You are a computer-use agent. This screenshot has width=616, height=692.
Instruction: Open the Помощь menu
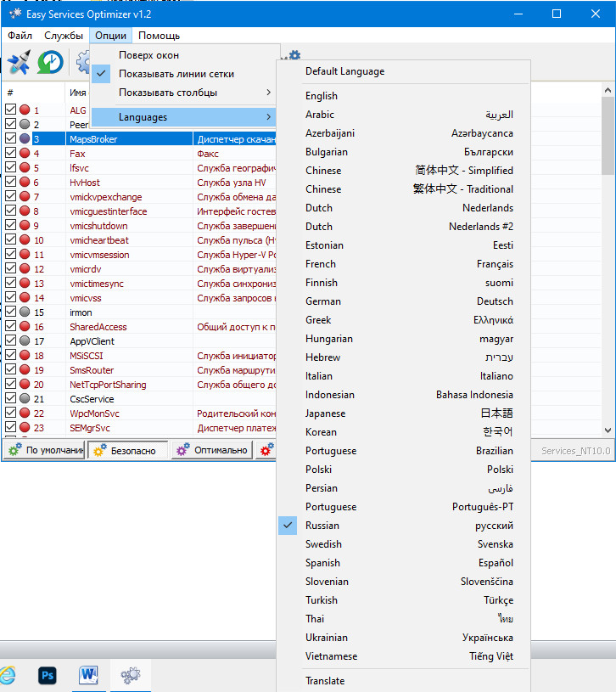(x=160, y=36)
